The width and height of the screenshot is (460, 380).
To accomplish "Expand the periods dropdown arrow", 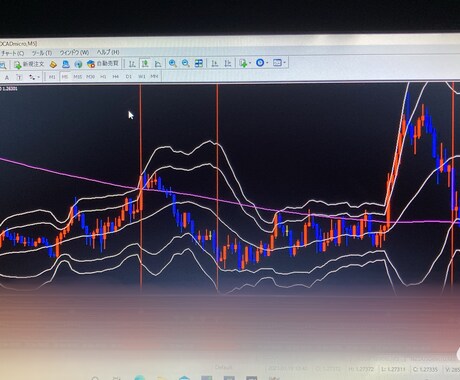I will coord(267,63).
